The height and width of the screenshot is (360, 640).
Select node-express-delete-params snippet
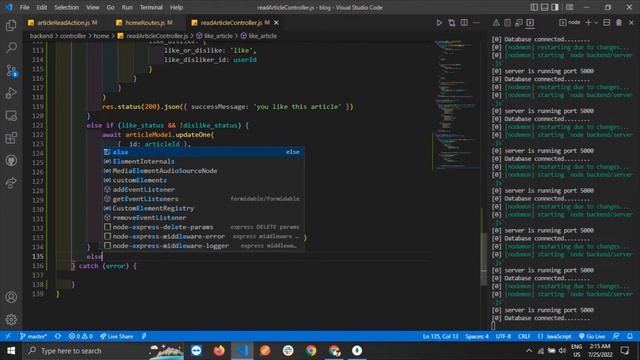tap(203, 227)
